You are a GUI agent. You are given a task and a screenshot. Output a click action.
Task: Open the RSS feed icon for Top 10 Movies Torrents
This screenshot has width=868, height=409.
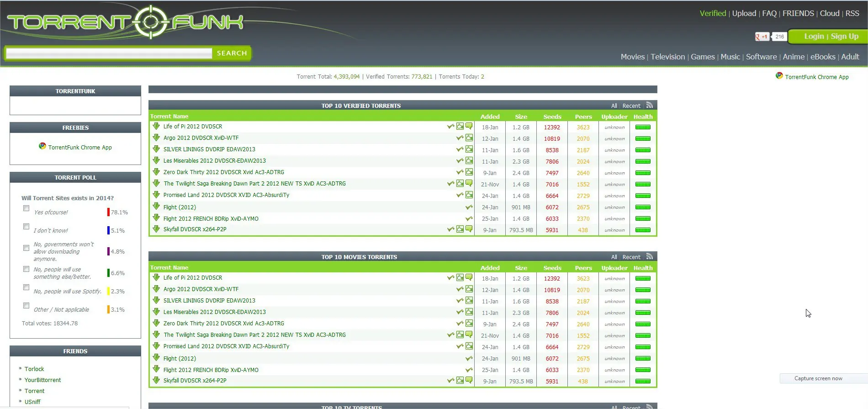pyautogui.click(x=650, y=256)
